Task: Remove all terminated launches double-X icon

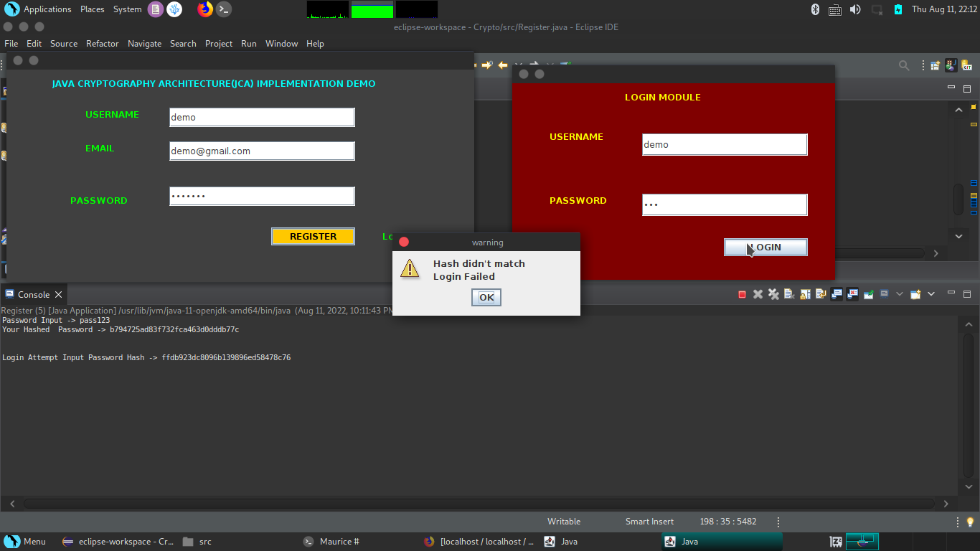Action: pos(773,294)
